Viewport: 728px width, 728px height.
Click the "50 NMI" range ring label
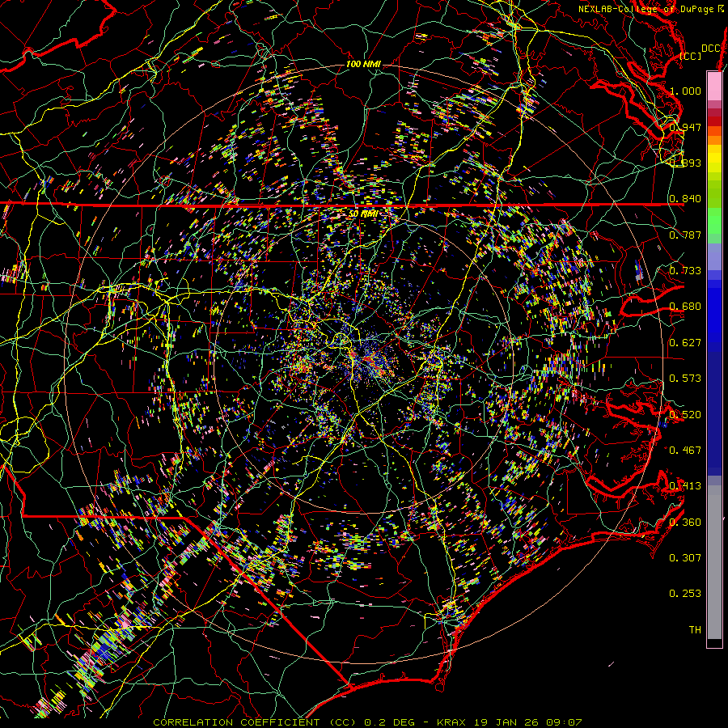(363, 214)
